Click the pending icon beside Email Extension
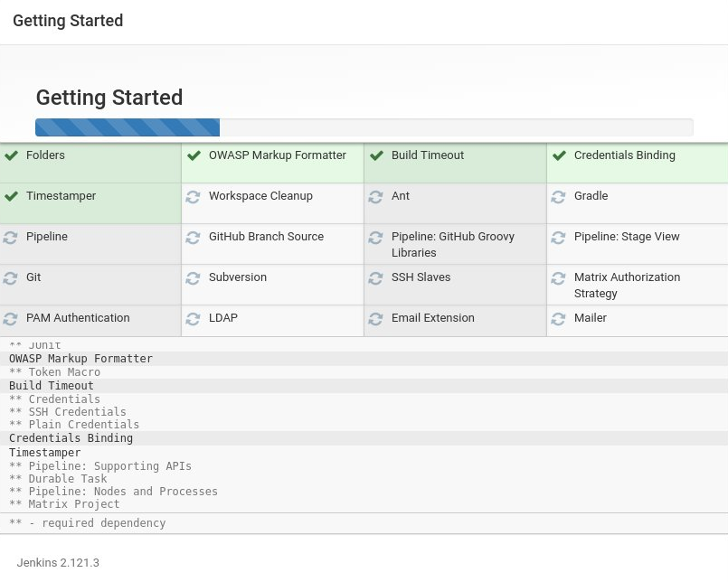Viewport: 728px width, 582px height. click(375, 319)
